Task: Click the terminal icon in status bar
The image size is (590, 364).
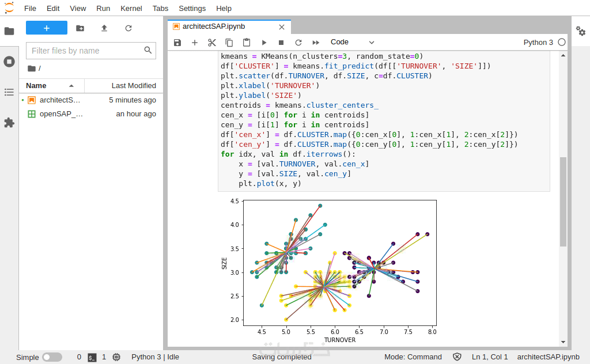Action: [x=92, y=357]
